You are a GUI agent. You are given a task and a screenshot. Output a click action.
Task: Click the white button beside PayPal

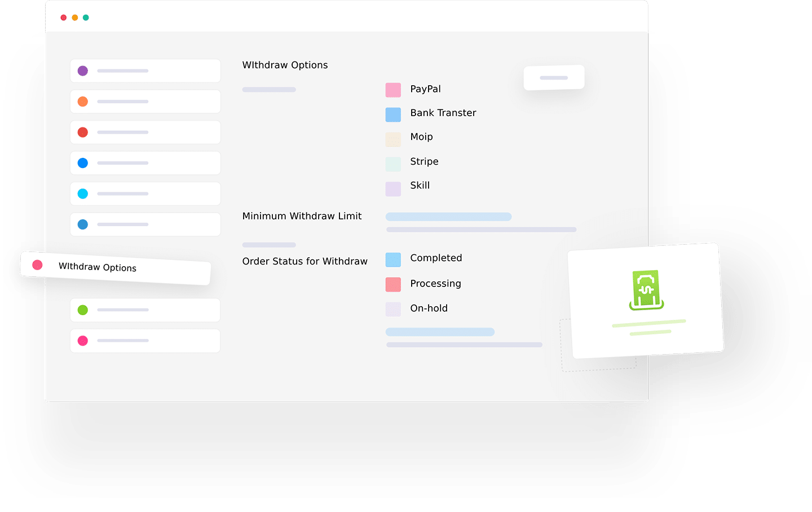554,77
